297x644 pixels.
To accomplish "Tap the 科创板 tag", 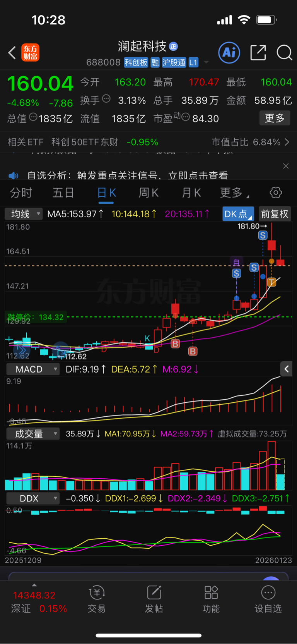I will 136,62.
